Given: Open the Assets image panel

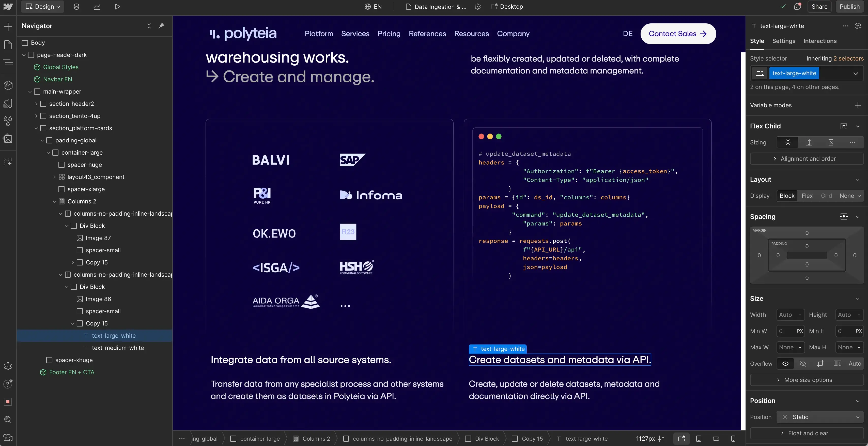Looking at the screenshot, I should coord(8,139).
